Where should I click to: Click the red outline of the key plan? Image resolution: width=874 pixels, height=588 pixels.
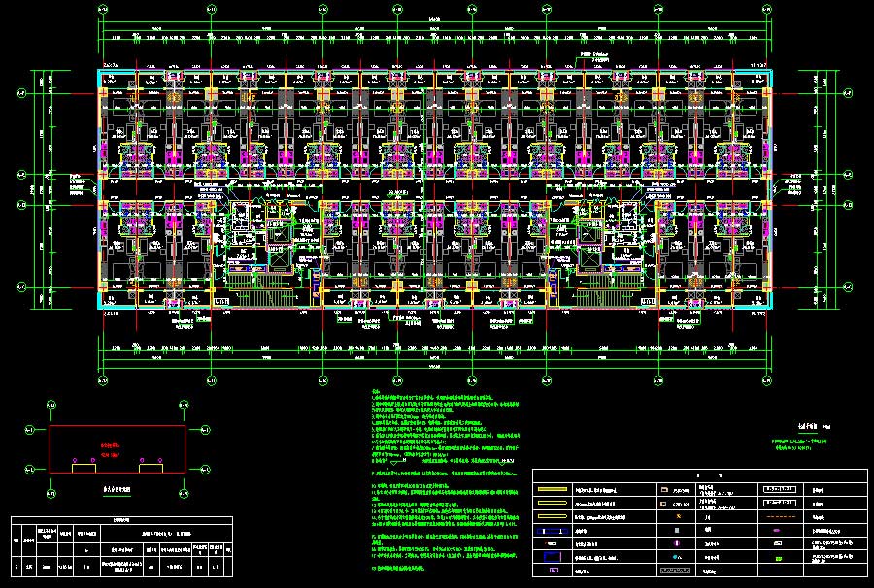pyautogui.click(x=118, y=449)
